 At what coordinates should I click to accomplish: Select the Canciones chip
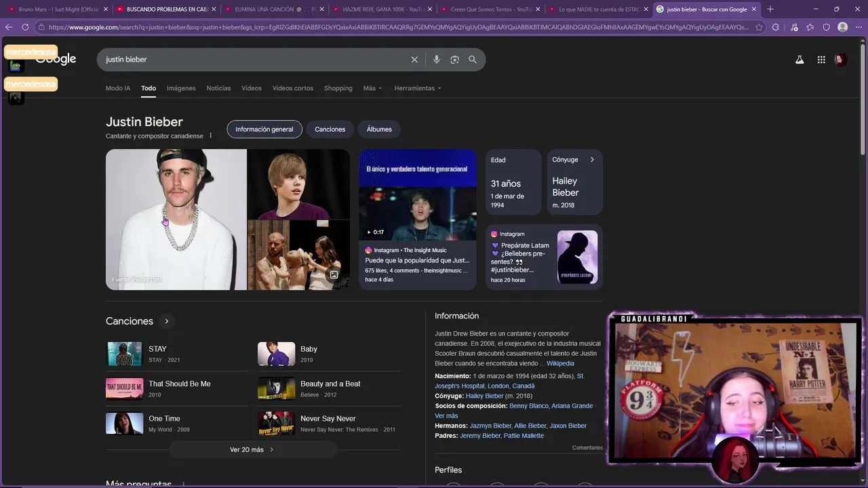tap(330, 129)
